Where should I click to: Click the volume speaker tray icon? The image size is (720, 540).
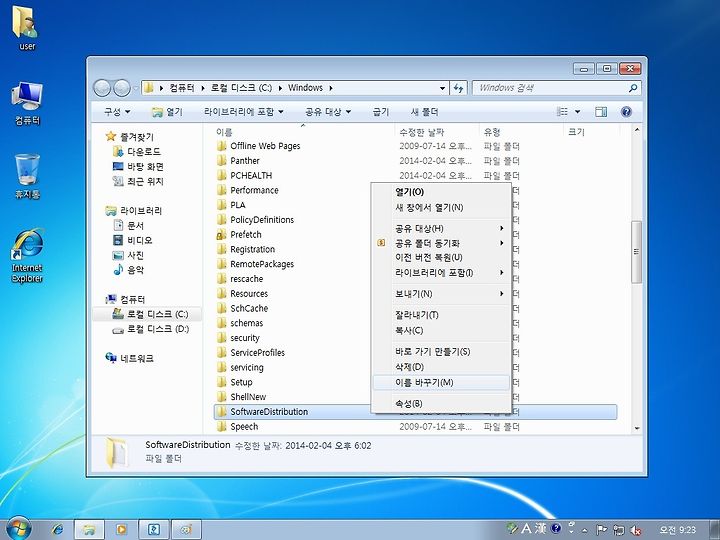coord(636,530)
